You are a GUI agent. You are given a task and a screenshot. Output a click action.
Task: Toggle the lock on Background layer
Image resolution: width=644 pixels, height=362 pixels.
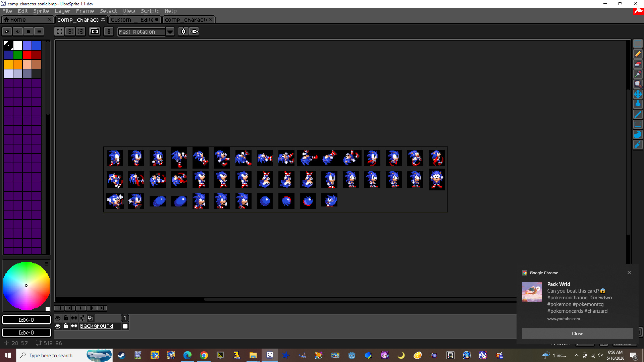coord(66,326)
